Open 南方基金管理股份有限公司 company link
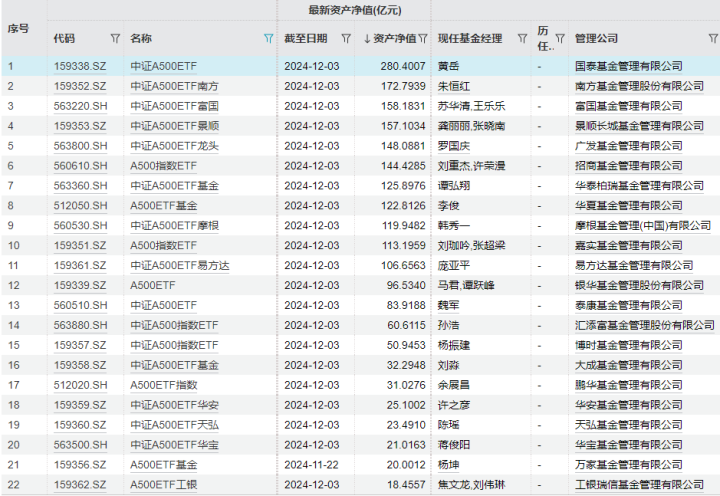 click(639, 86)
